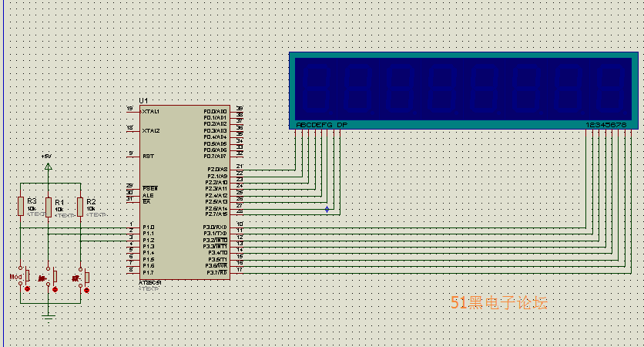Click the R2 reference label
This screenshot has height=347, width=644.
pos(91,201)
